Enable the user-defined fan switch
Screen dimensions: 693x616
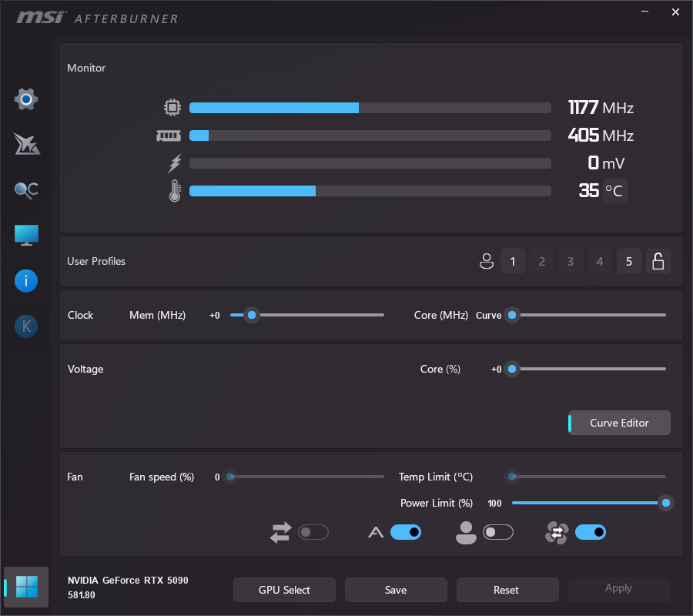click(498, 532)
